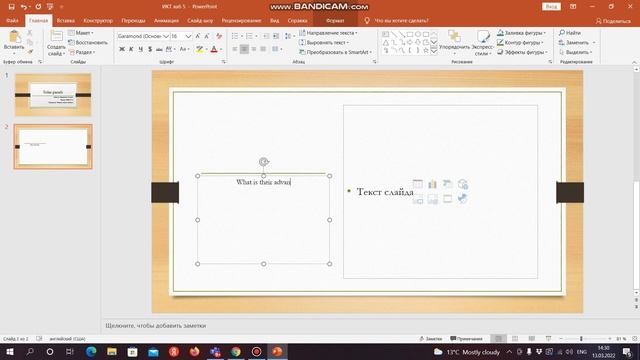Click the yellow text highlight color swatch
The height and width of the screenshot is (360, 640).
coord(200,49)
